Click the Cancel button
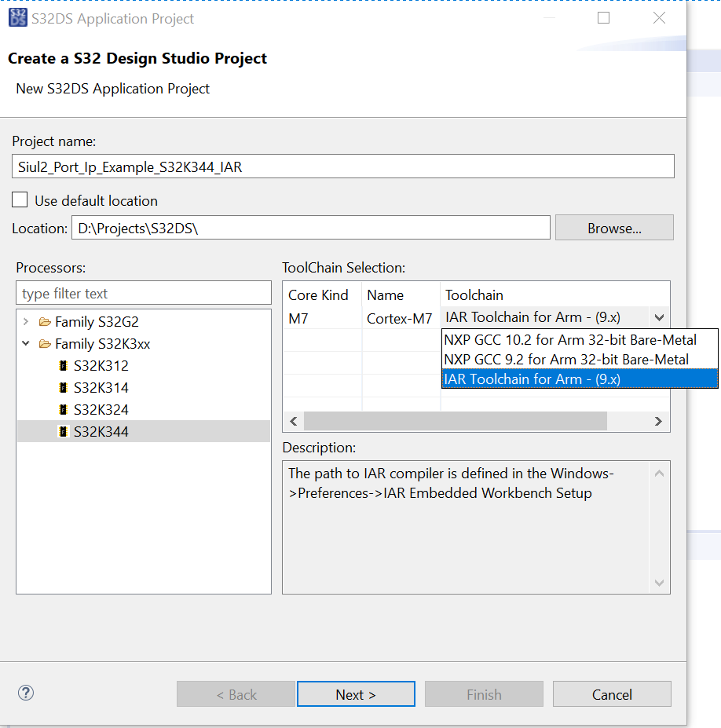 coord(612,694)
